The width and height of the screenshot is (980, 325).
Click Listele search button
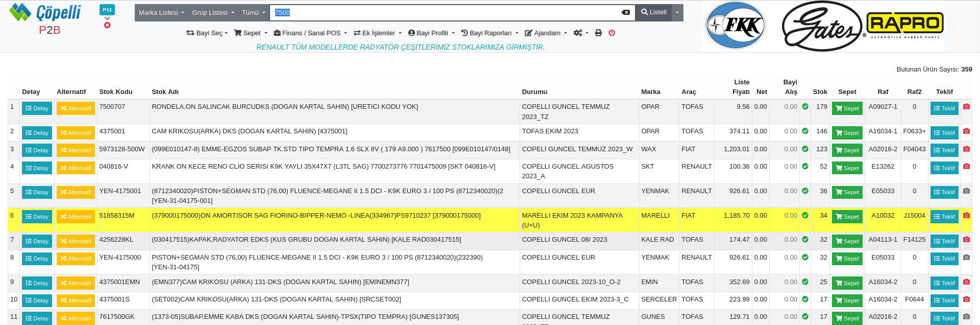(653, 13)
